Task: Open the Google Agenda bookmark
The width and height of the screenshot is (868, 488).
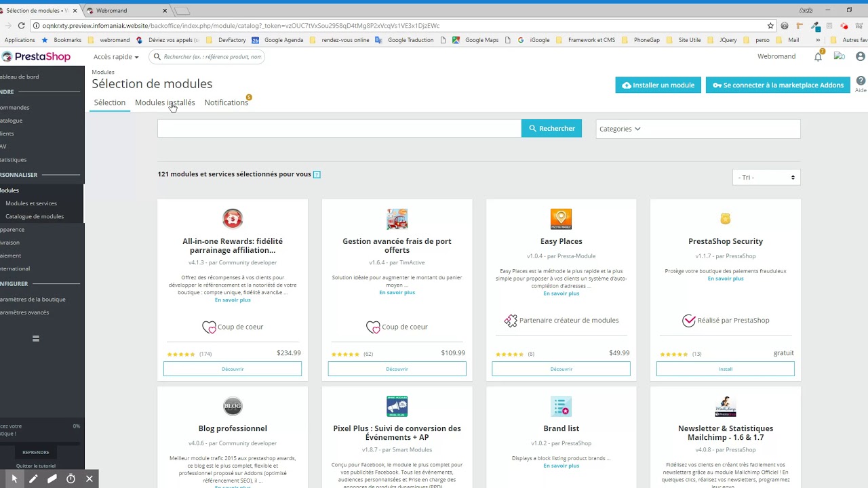Action: pos(277,40)
